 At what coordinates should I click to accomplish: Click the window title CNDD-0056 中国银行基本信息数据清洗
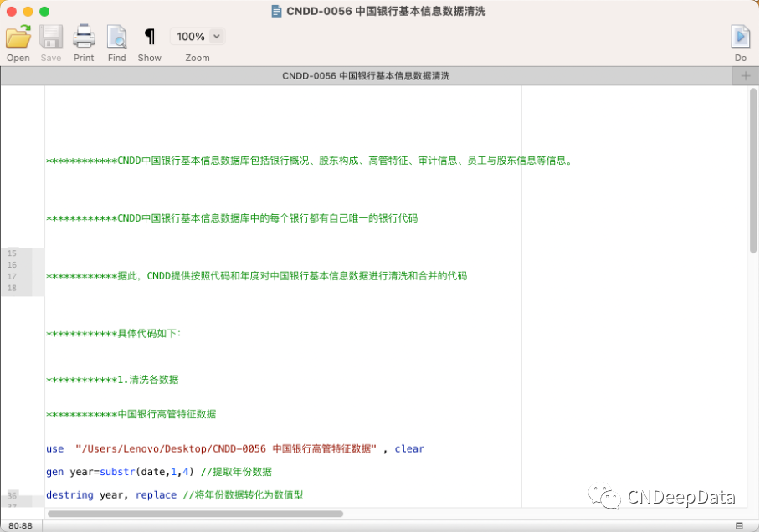pyautogui.click(x=386, y=11)
